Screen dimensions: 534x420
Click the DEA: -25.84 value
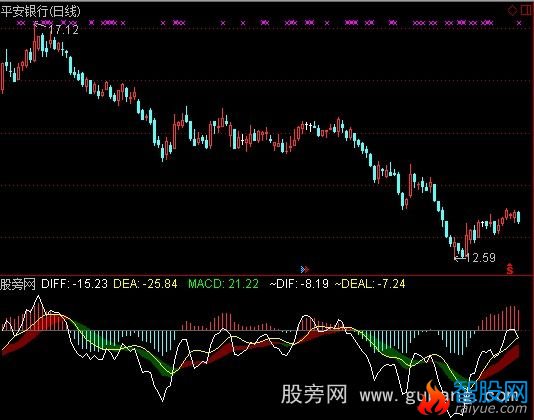point(145,283)
